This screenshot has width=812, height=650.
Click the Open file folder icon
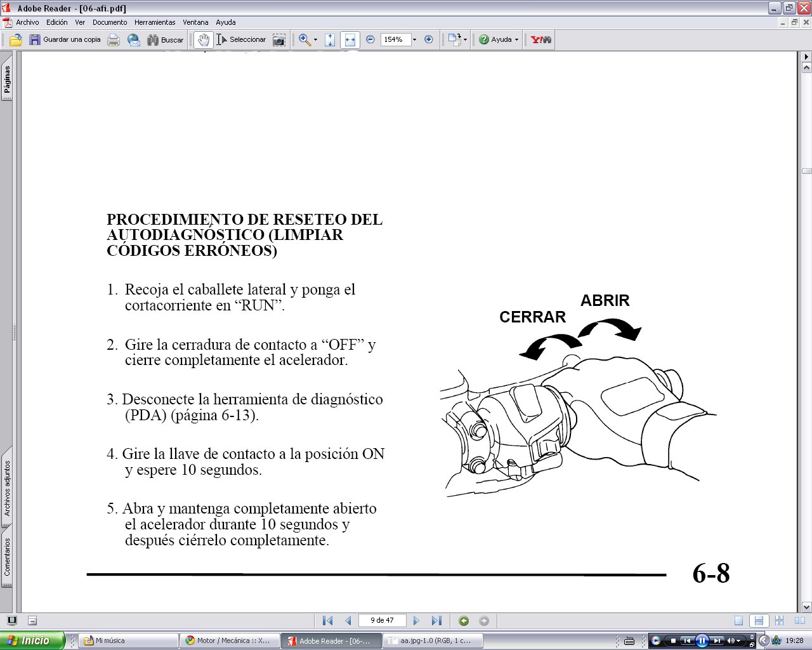pos(15,39)
